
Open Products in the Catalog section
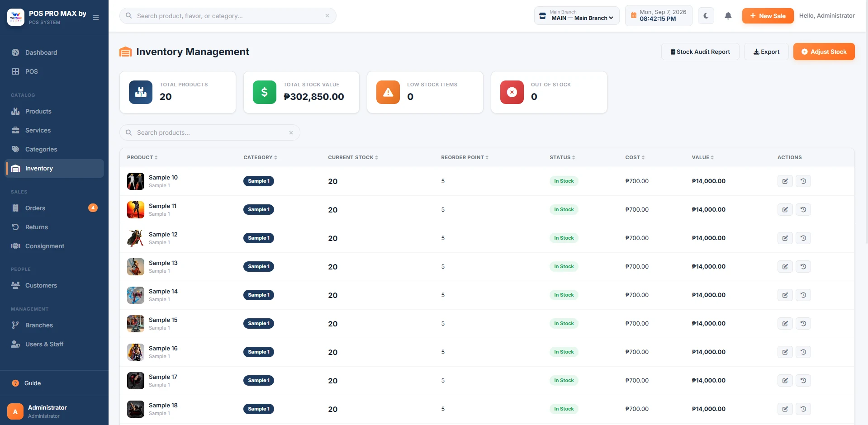(x=54, y=111)
